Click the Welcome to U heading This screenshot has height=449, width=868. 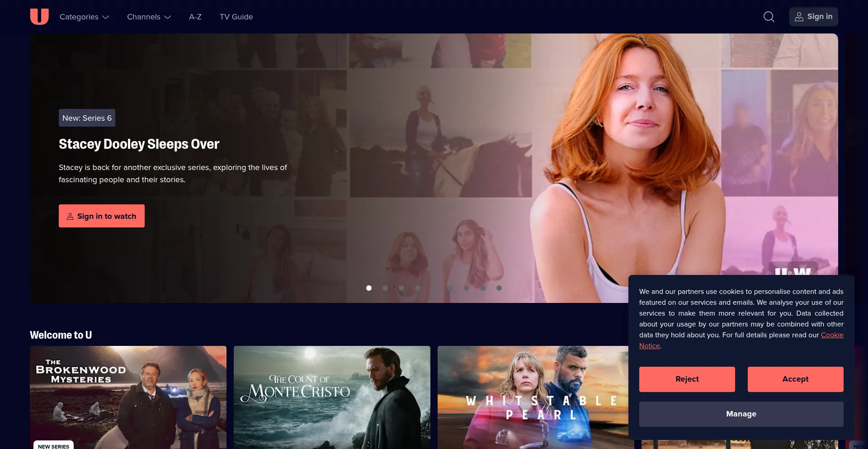pos(61,335)
